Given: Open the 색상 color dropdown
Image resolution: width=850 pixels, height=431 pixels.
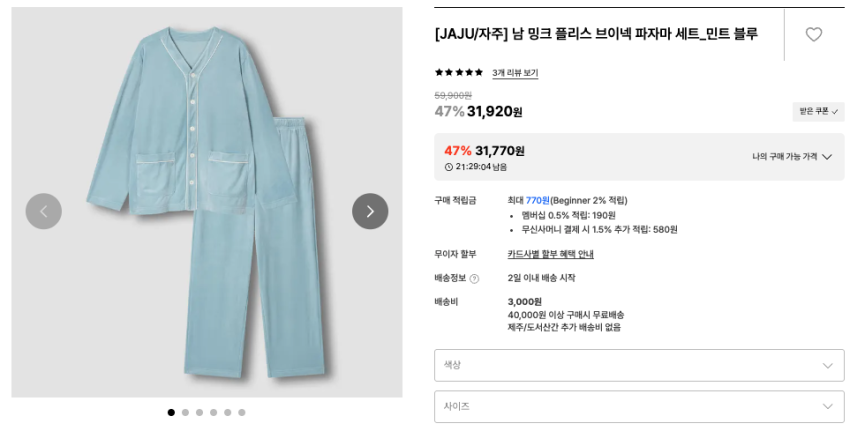Looking at the screenshot, I should coord(639,365).
